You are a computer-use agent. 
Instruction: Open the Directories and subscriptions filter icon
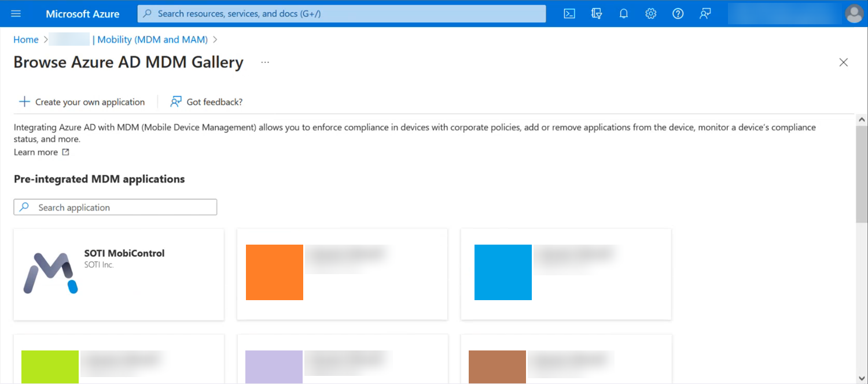[597, 13]
